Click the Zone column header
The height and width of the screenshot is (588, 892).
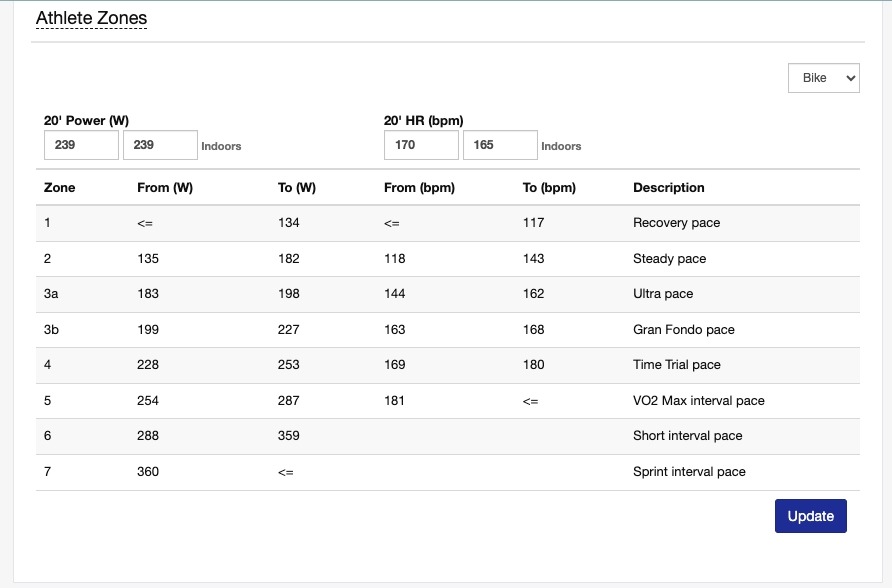[60, 188]
